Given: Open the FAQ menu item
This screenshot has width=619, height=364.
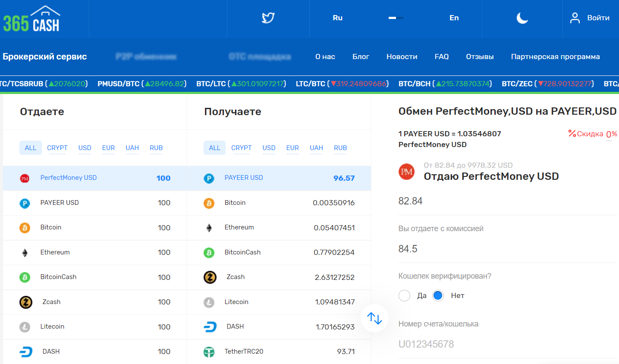Looking at the screenshot, I should pyautogui.click(x=442, y=56).
